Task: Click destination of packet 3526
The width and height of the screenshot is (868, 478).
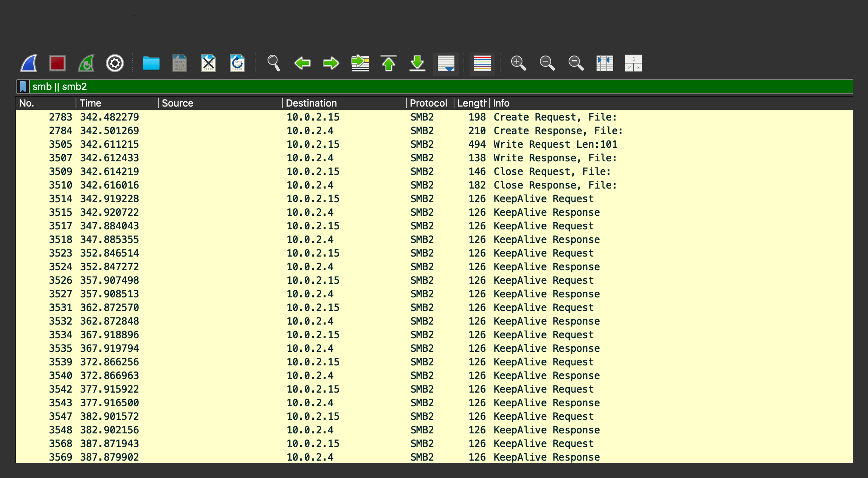Action: (x=313, y=280)
